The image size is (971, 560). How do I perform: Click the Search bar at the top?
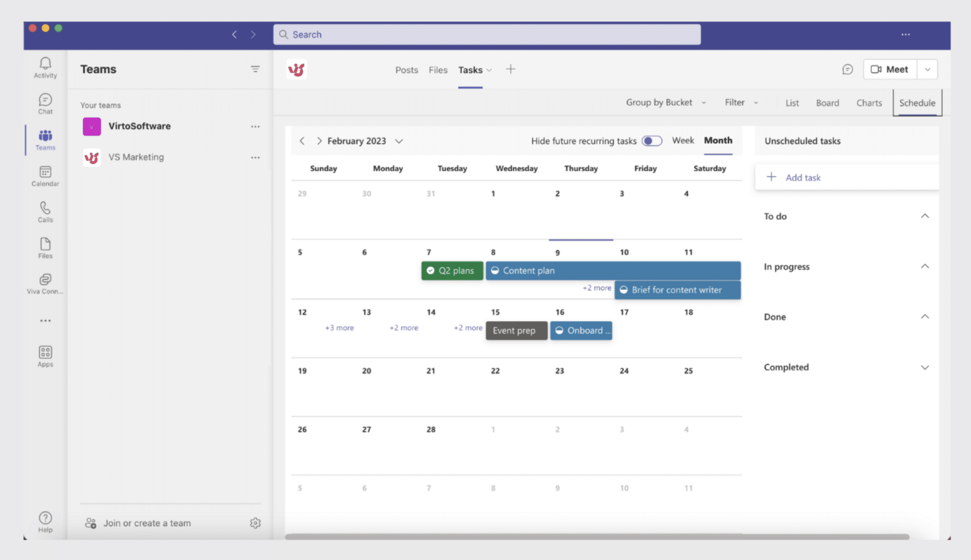click(x=486, y=34)
